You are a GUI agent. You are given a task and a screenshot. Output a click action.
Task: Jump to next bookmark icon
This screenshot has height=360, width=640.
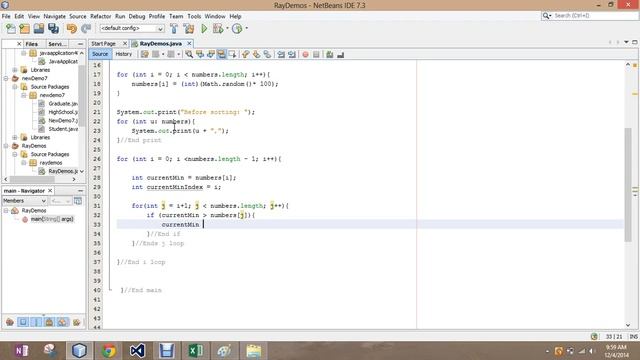256,54
